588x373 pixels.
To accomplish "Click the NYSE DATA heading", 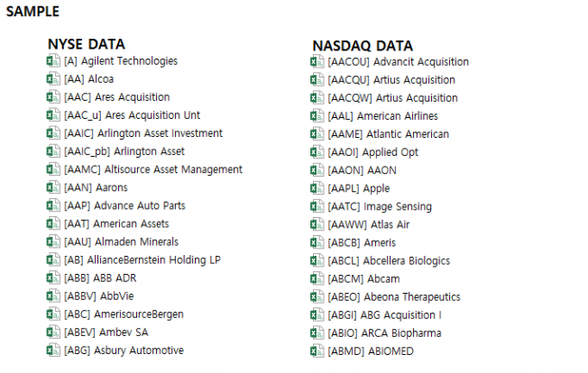I will click(x=86, y=44).
